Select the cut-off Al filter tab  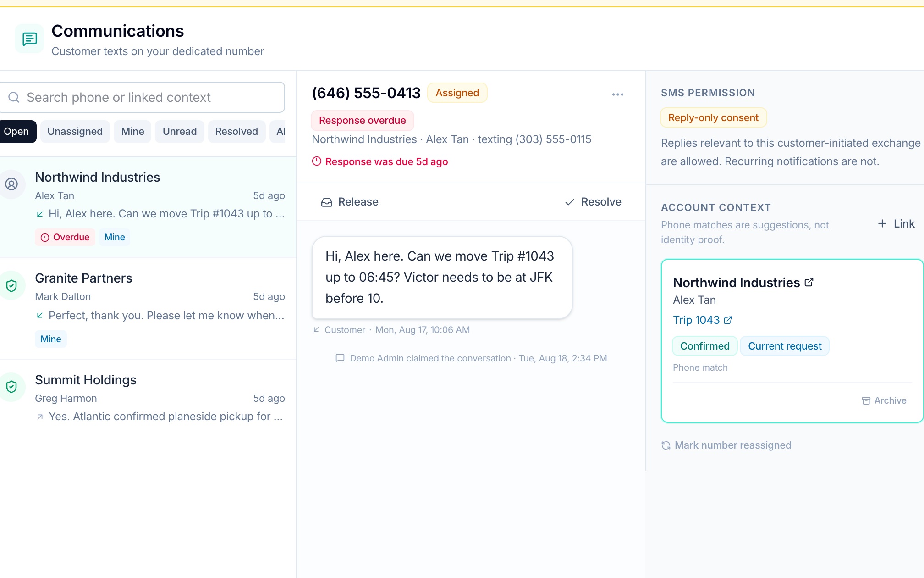[x=278, y=132]
